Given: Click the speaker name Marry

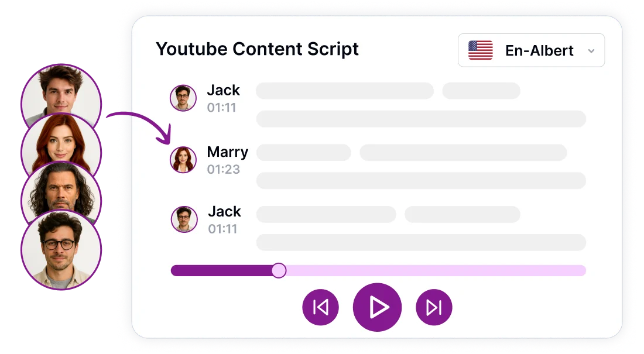Looking at the screenshot, I should point(227,152).
